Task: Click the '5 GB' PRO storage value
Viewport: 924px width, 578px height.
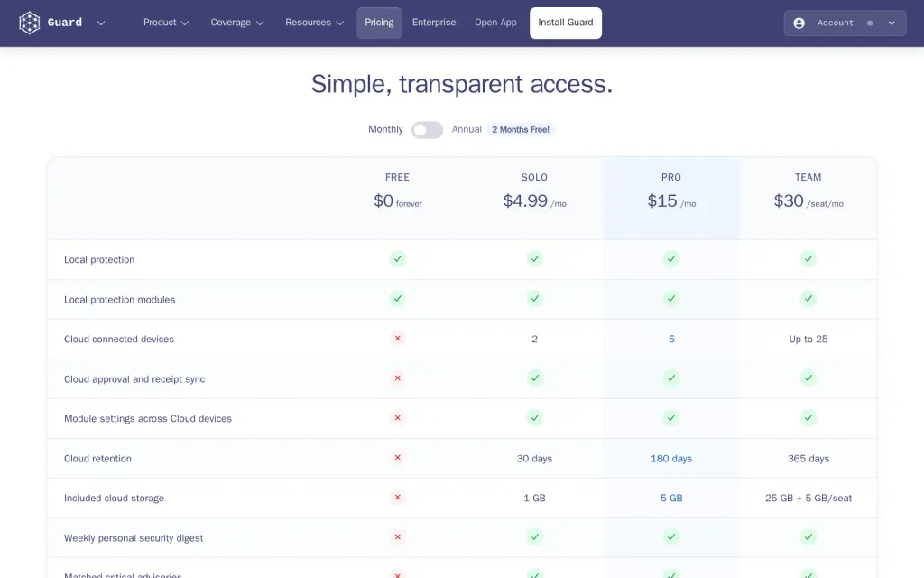Action: (671, 498)
